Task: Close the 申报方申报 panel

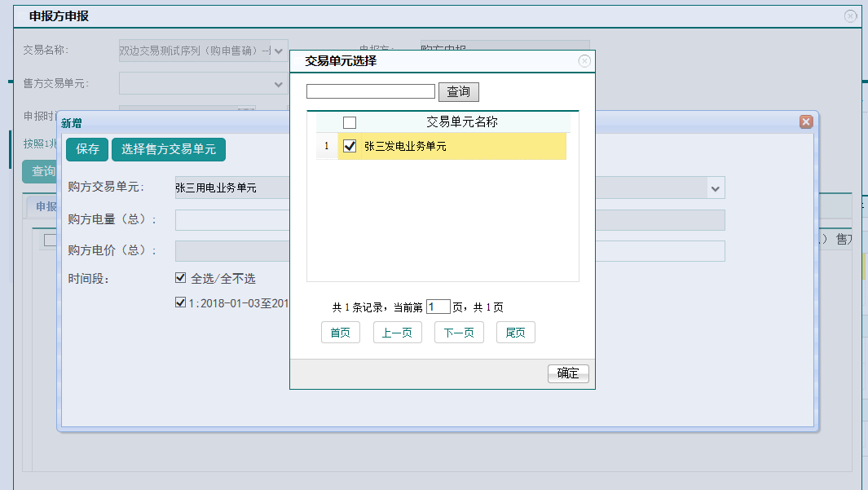Action: 850,15
